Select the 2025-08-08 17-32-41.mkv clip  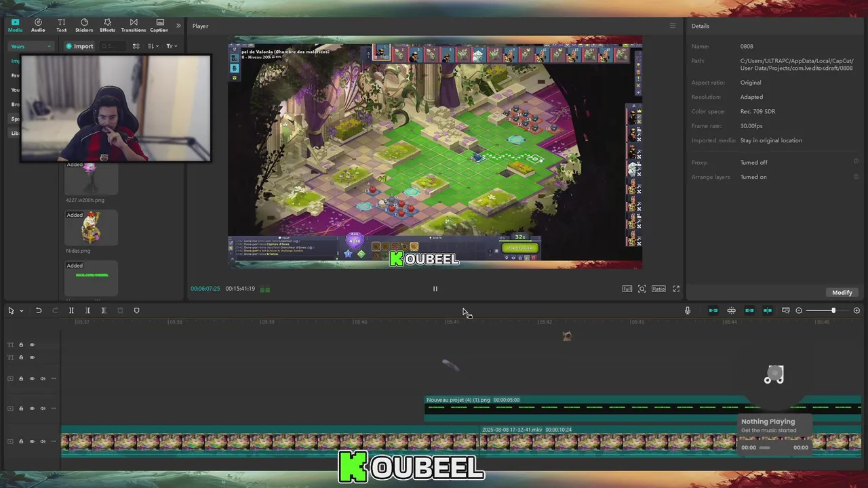click(671, 441)
